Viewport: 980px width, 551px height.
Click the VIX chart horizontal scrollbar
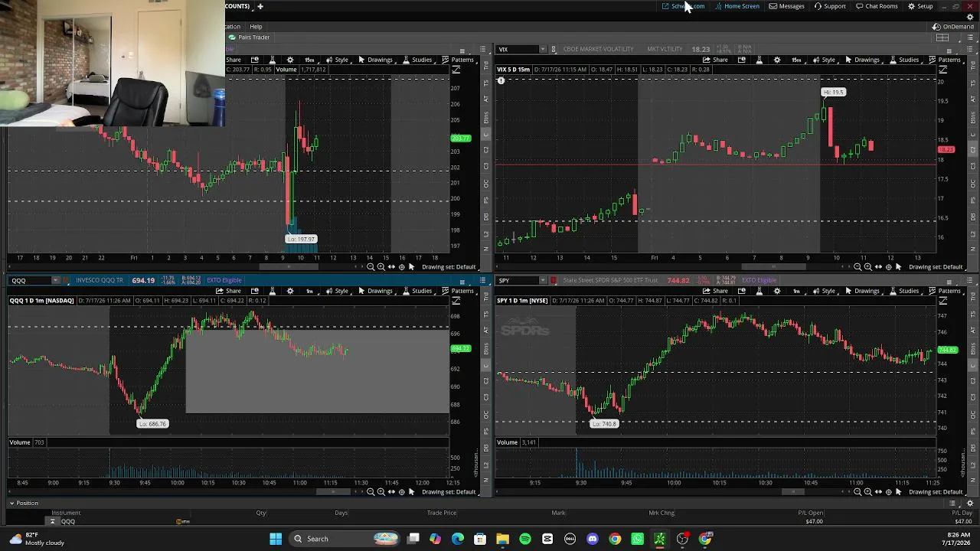tap(774, 267)
